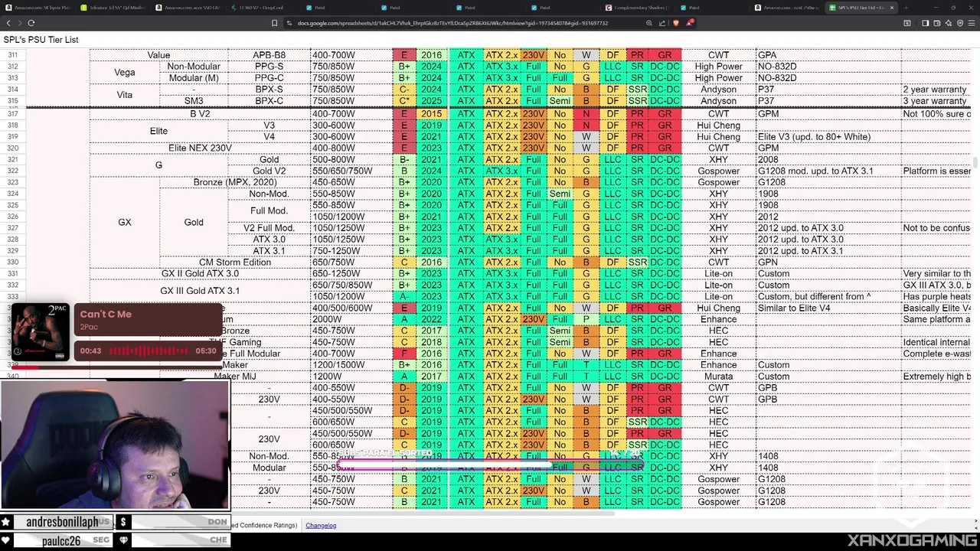980x551 pixels.
Task: Click the star icon beside andresbonillaph
Action: coord(6,522)
